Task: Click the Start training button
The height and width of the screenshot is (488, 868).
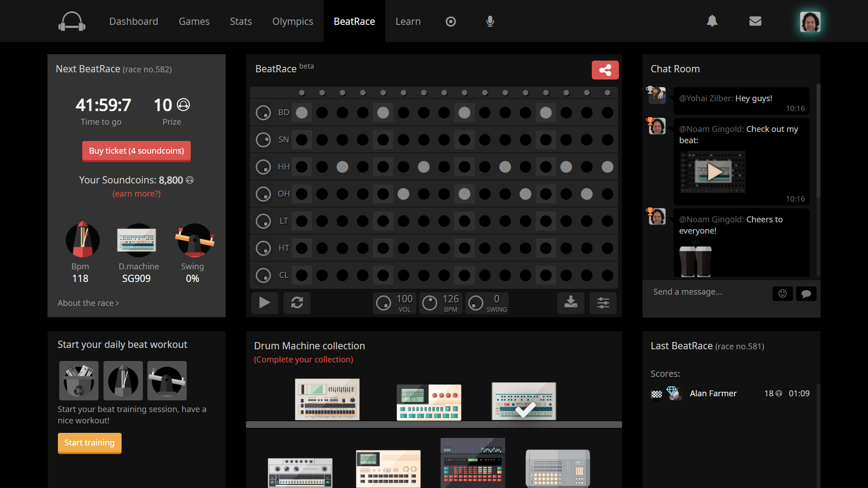Action: coord(90,443)
